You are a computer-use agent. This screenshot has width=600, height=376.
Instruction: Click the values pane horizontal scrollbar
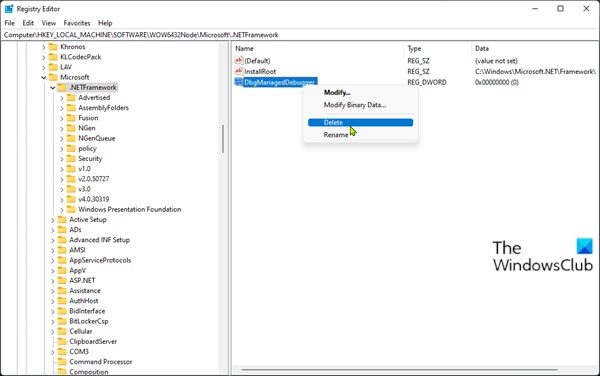(x=399, y=370)
